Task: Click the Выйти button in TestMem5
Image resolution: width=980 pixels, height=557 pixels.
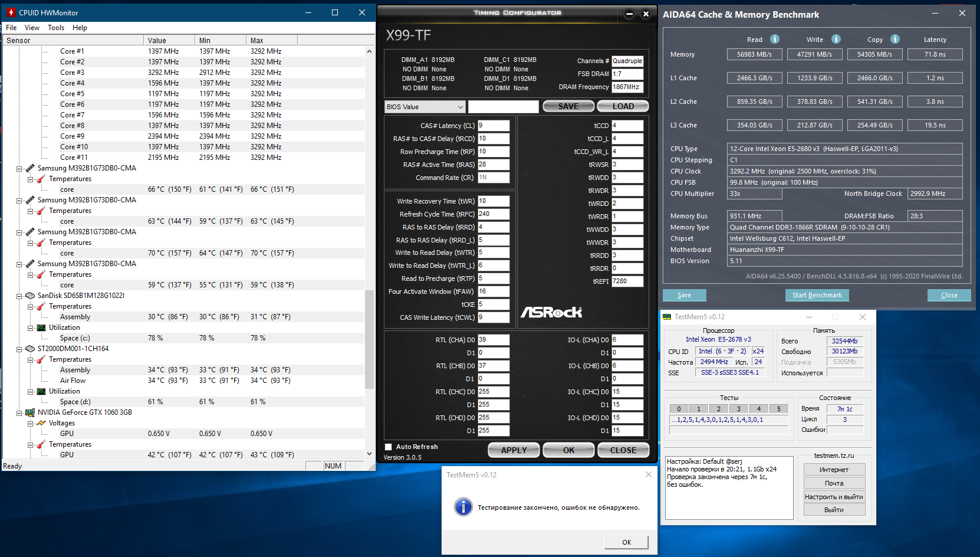Action: point(834,510)
